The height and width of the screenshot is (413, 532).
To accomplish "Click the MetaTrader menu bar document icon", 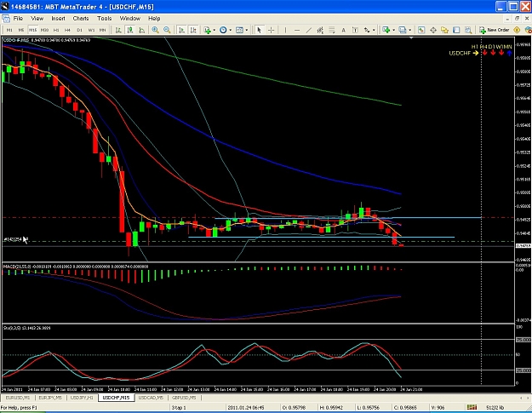I will (6, 19).
